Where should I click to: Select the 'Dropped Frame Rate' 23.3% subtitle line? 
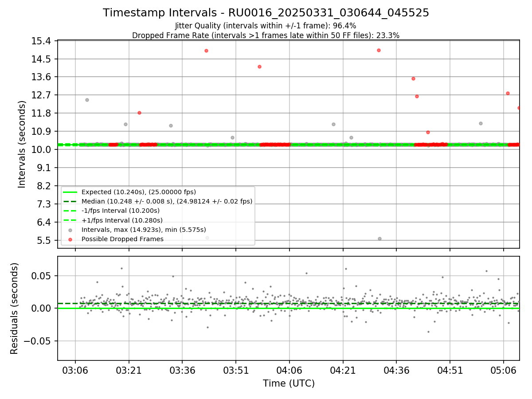266,35
